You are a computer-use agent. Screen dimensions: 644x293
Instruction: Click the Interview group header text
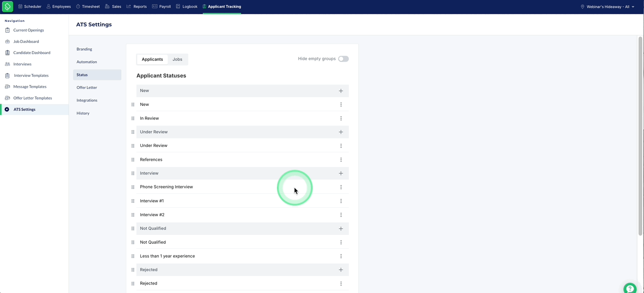tap(149, 173)
